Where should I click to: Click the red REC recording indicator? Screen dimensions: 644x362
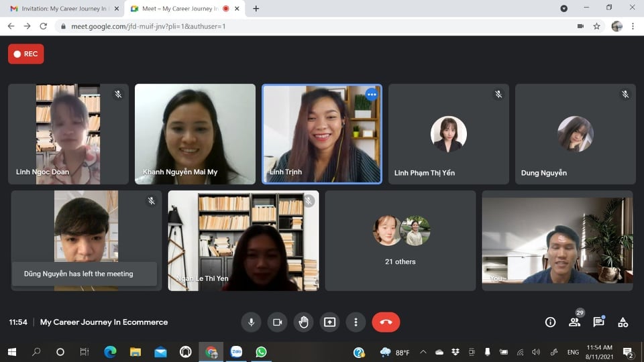26,54
